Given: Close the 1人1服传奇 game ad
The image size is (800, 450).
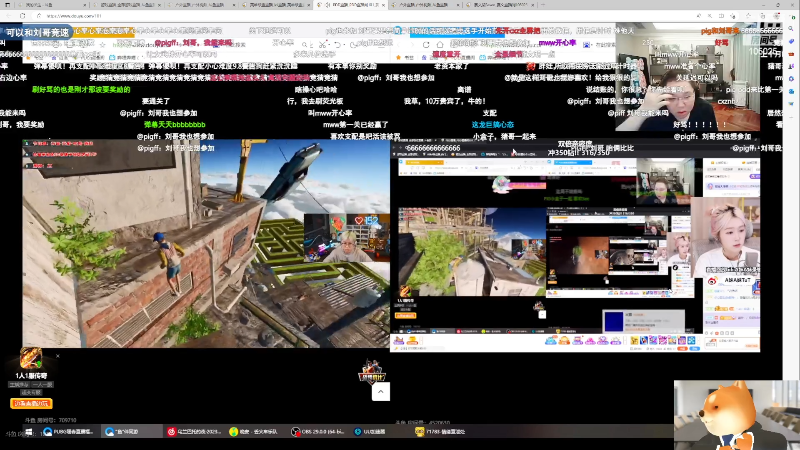Looking at the screenshot, I should (x=58, y=356).
